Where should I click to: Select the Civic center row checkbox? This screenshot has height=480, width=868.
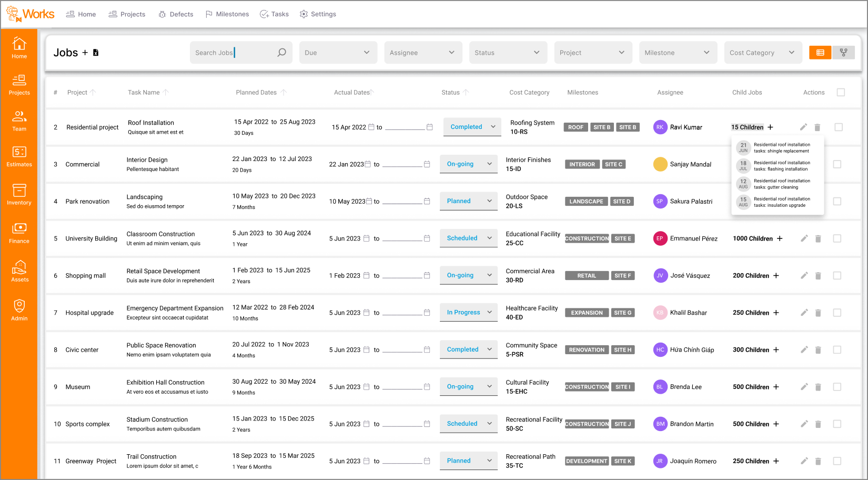pos(837,350)
